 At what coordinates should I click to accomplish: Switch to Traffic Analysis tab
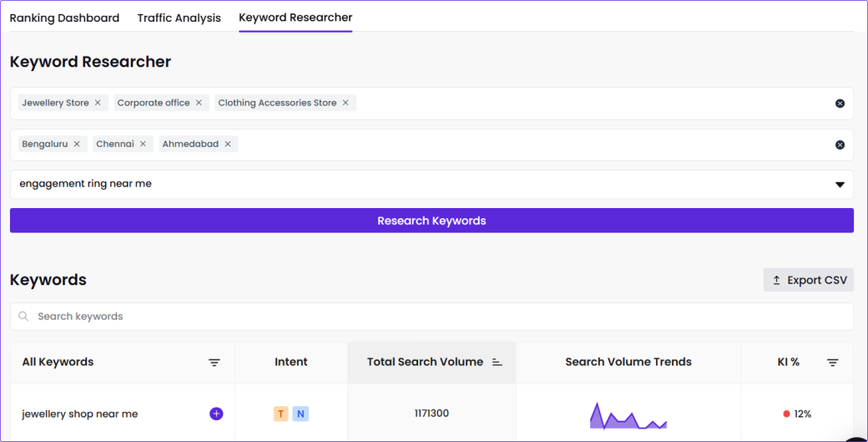click(x=179, y=18)
